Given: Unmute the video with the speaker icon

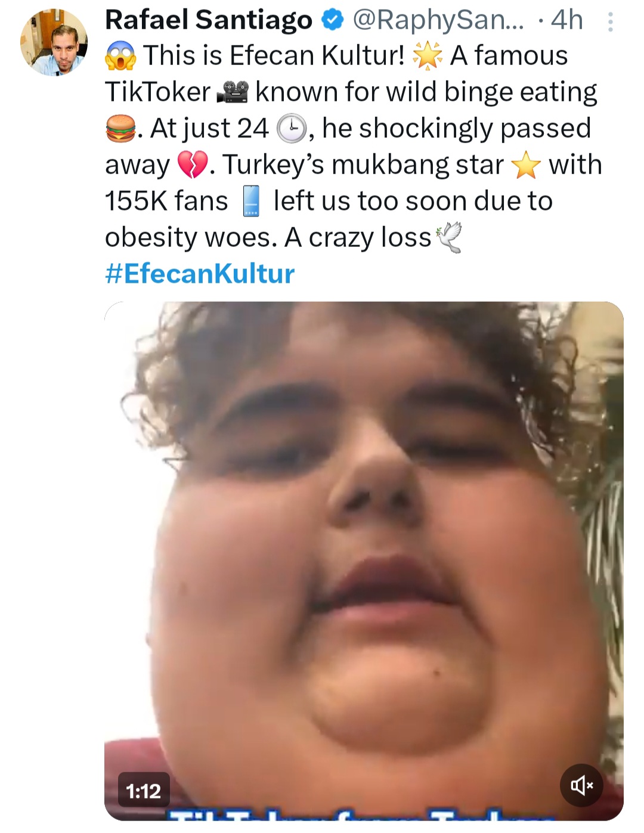Looking at the screenshot, I should pyautogui.click(x=581, y=785).
